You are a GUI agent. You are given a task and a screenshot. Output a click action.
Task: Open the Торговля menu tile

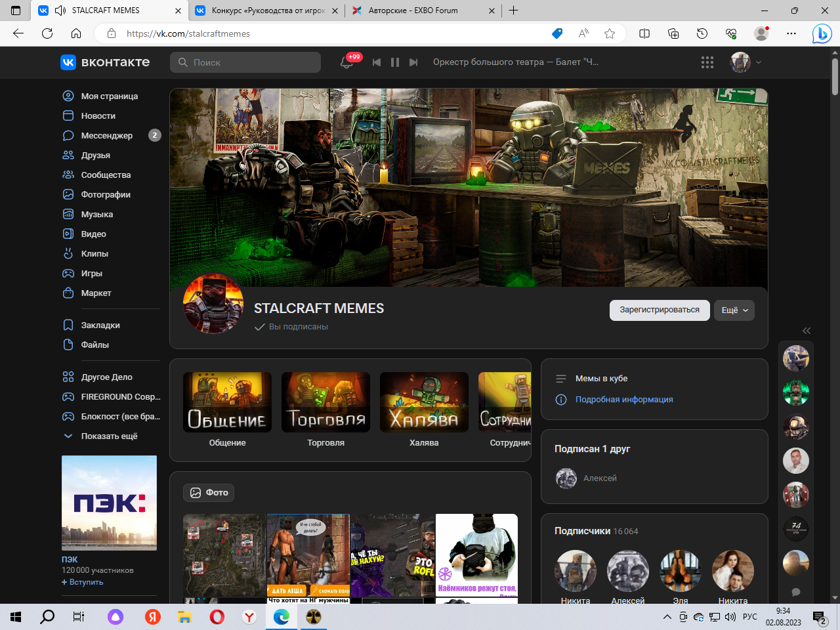pos(325,409)
